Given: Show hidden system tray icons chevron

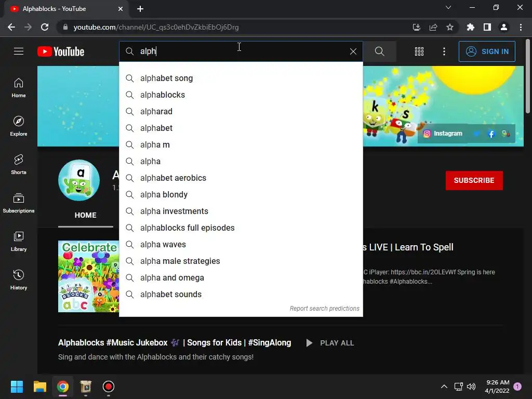Looking at the screenshot, I should [444, 387].
